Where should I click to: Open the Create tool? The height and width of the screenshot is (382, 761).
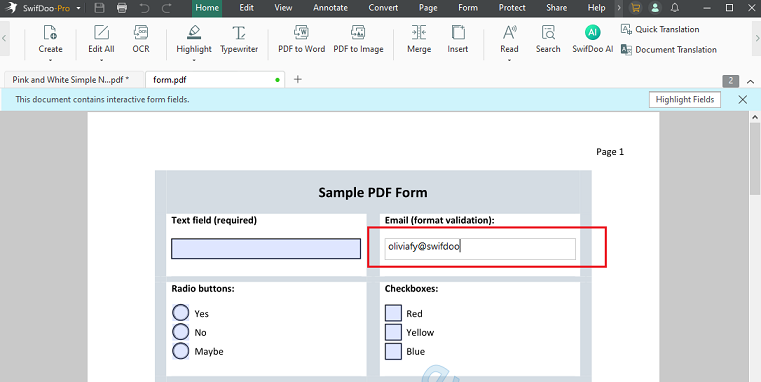click(50, 39)
